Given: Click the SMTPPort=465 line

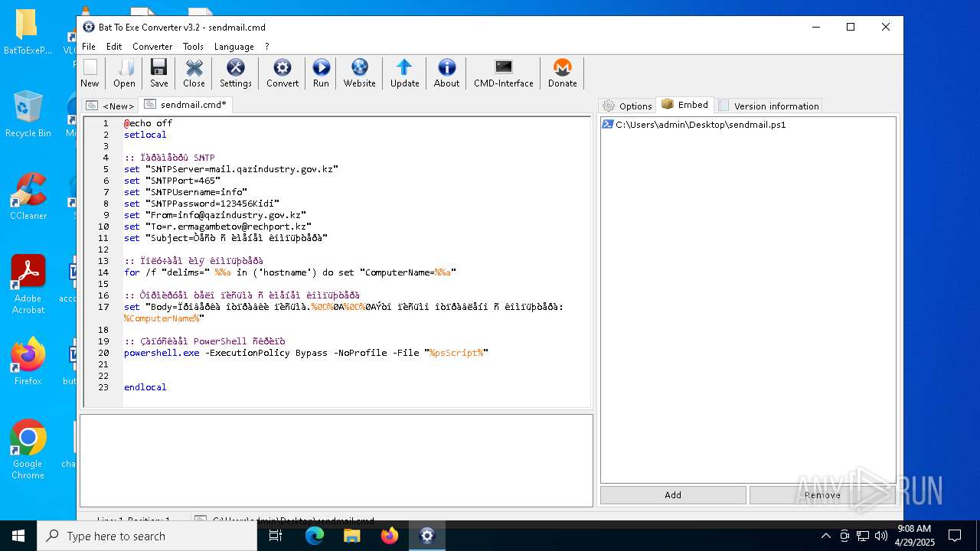Looking at the screenshot, I should [172, 181].
